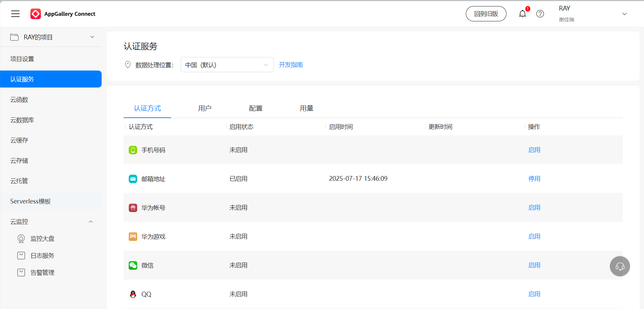Open the 数据处理位置 China default dropdown
Viewport: 644px width, 309px height.
pyautogui.click(x=227, y=65)
